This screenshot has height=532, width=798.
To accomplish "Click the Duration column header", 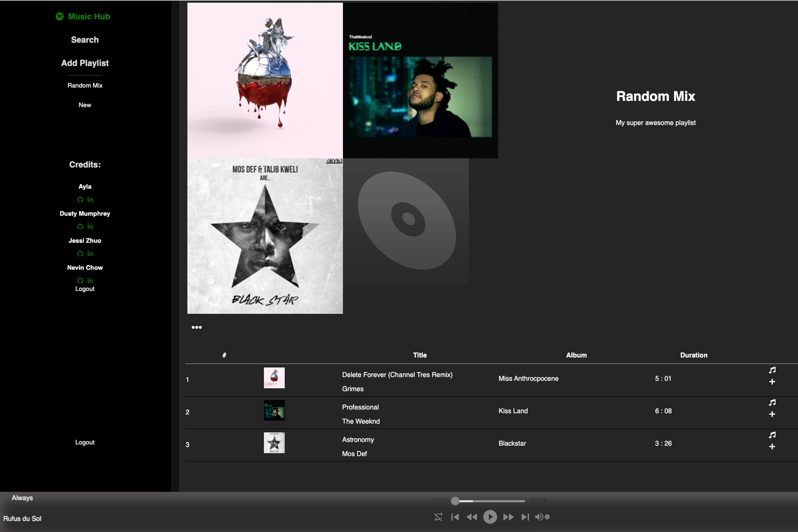I will [x=694, y=355].
